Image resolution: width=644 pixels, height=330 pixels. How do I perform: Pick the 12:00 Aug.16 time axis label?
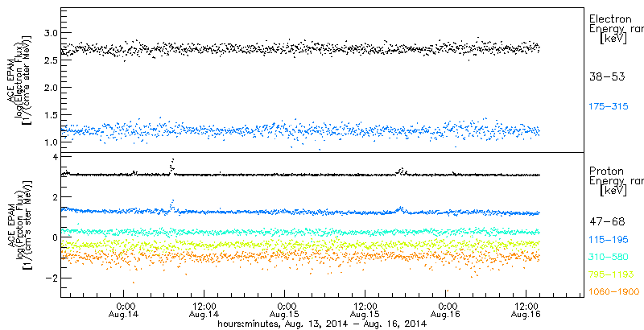(527, 310)
